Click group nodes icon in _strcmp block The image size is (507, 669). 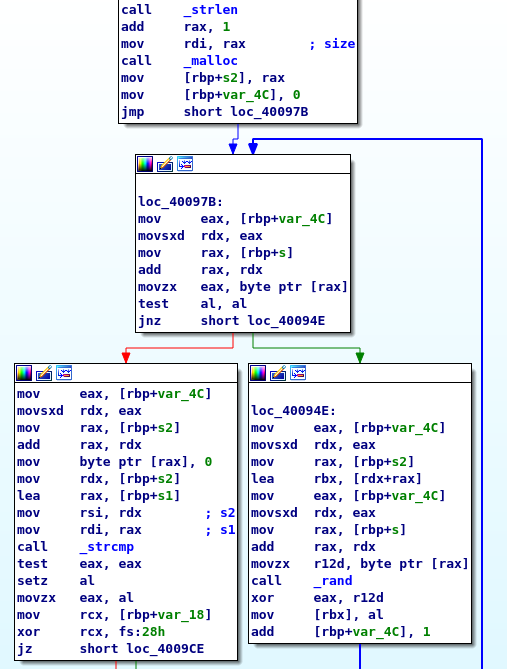pos(64,373)
